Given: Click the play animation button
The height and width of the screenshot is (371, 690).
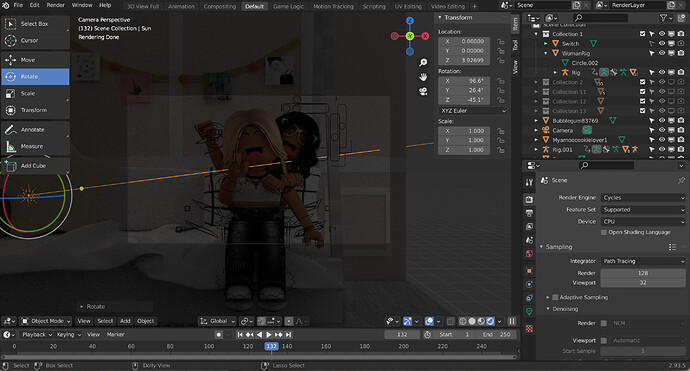Looking at the screenshot, I should coord(269,335).
